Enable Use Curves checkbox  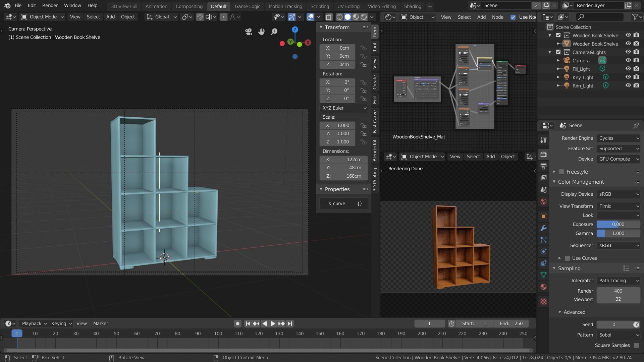(568, 258)
